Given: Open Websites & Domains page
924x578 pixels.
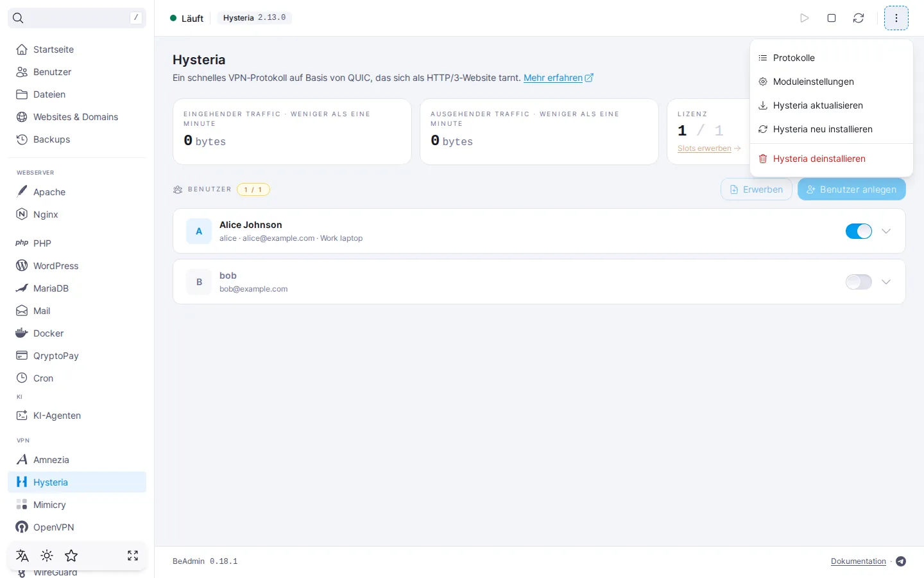Looking at the screenshot, I should 77,117.
